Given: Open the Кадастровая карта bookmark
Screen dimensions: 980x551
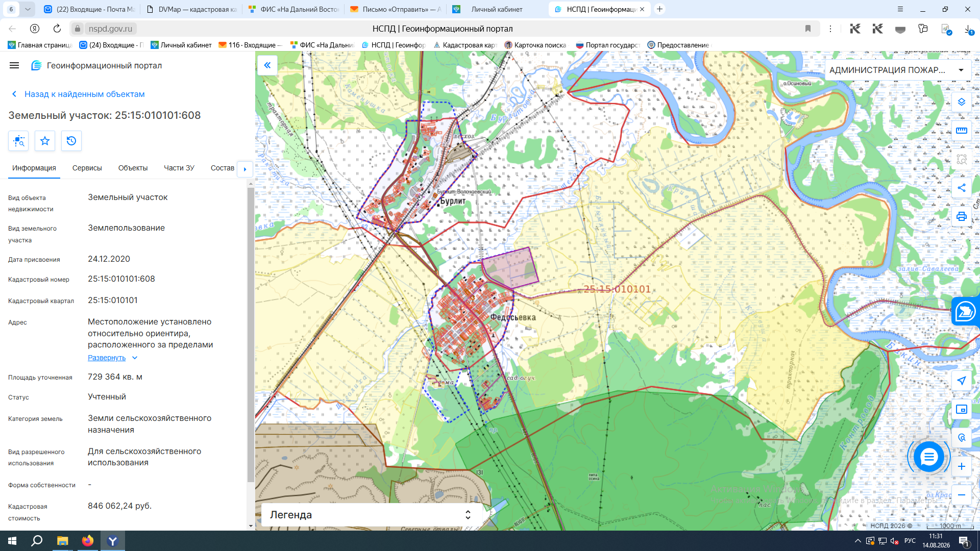Looking at the screenshot, I should [x=465, y=45].
